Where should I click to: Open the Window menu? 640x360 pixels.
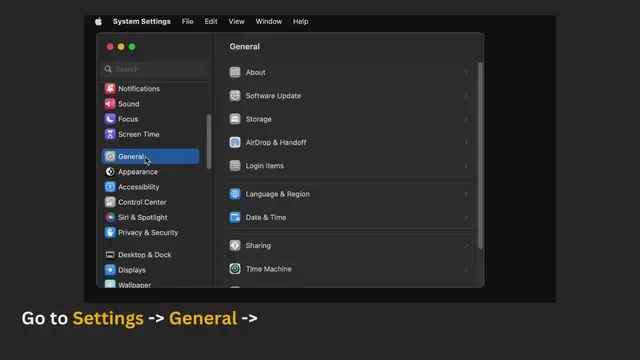[269, 22]
